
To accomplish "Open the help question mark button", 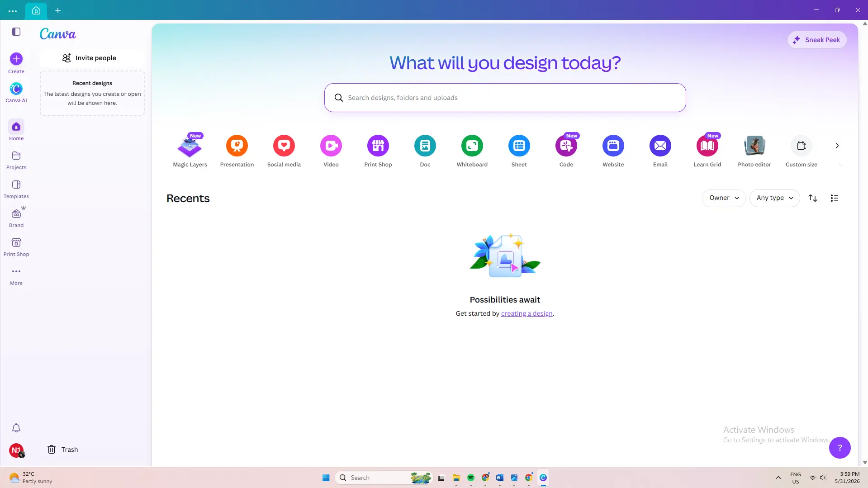I will [x=840, y=448].
